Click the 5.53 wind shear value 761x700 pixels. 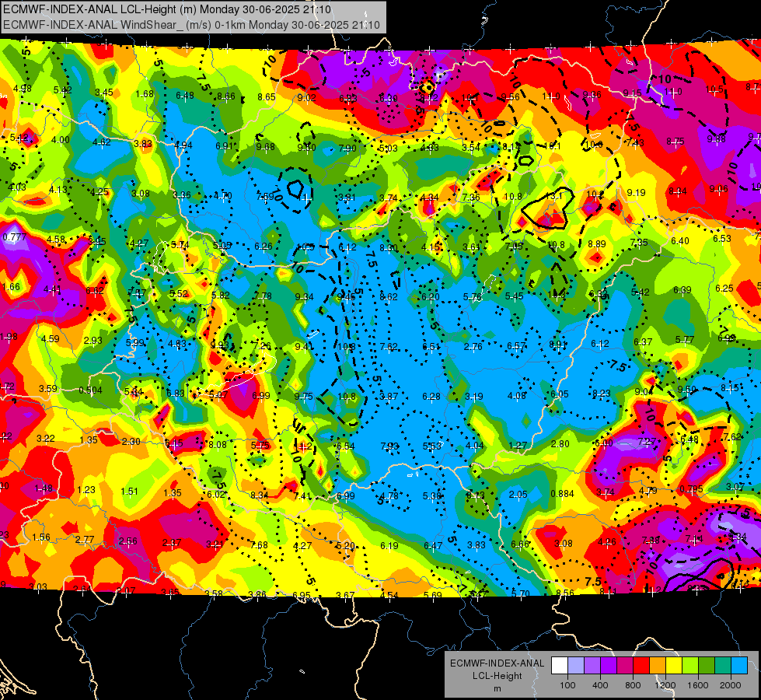click(432, 446)
